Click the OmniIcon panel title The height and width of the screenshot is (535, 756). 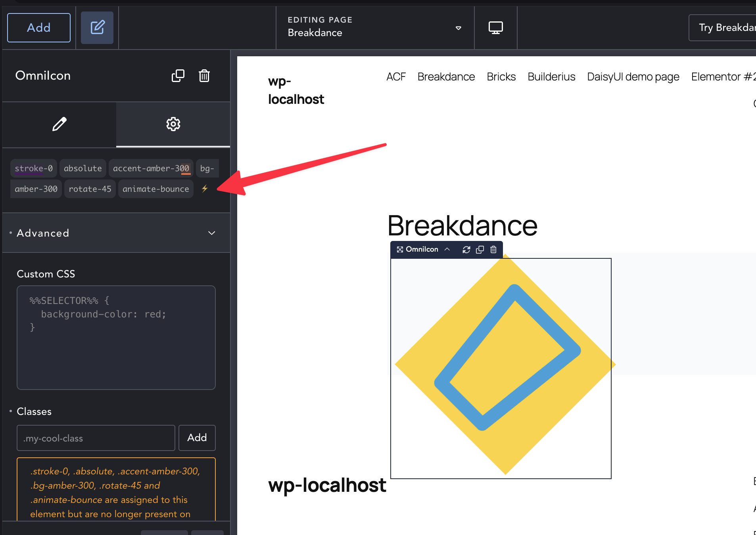pyautogui.click(x=43, y=76)
